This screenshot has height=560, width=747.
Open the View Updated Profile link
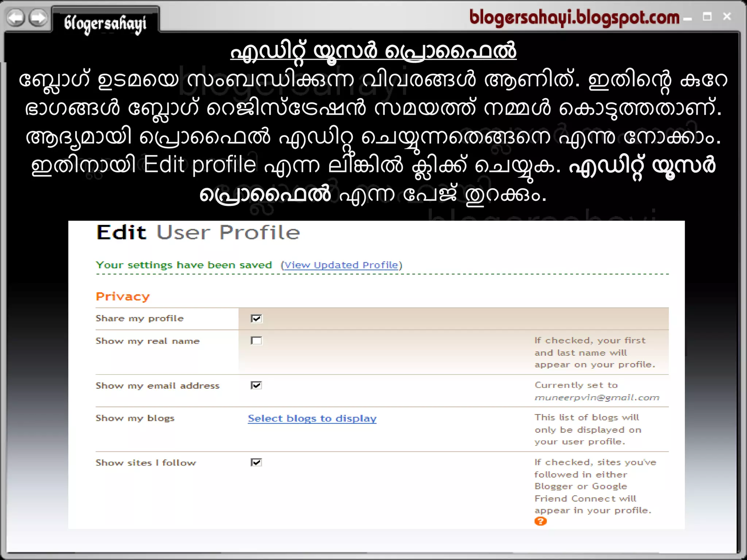pos(341,265)
